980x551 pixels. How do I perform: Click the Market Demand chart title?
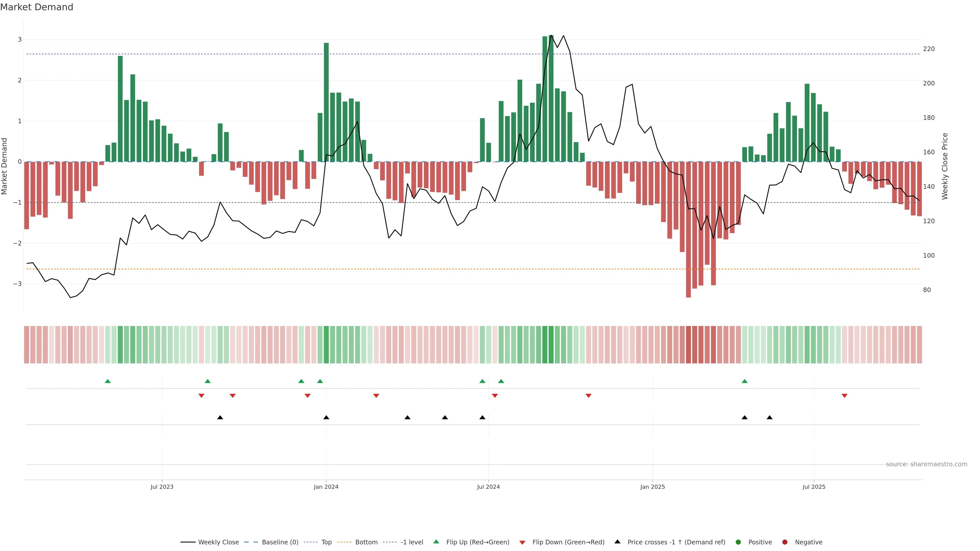click(x=36, y=7)
